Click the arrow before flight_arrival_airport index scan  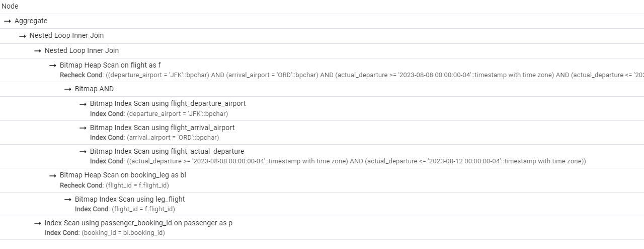83,128
